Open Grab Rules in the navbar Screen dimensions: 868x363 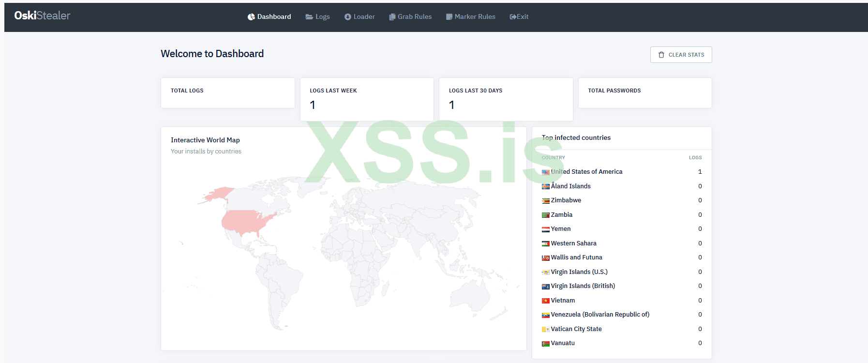click(410, 16)
